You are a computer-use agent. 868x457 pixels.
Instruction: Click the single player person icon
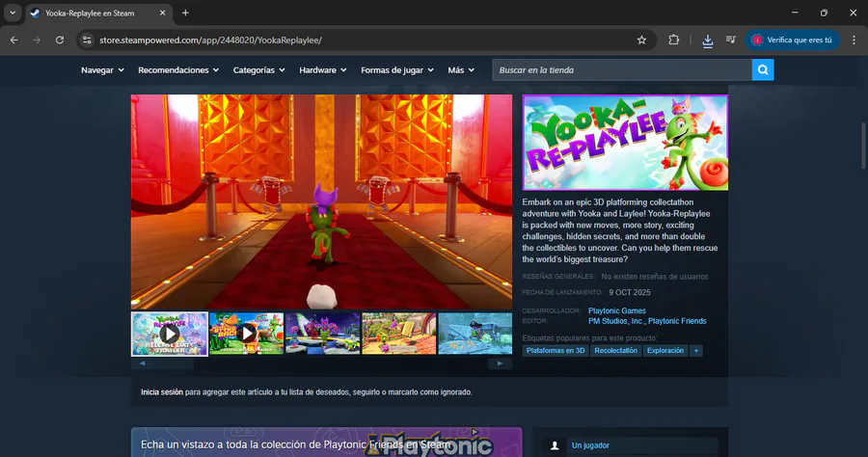point(555,445)
